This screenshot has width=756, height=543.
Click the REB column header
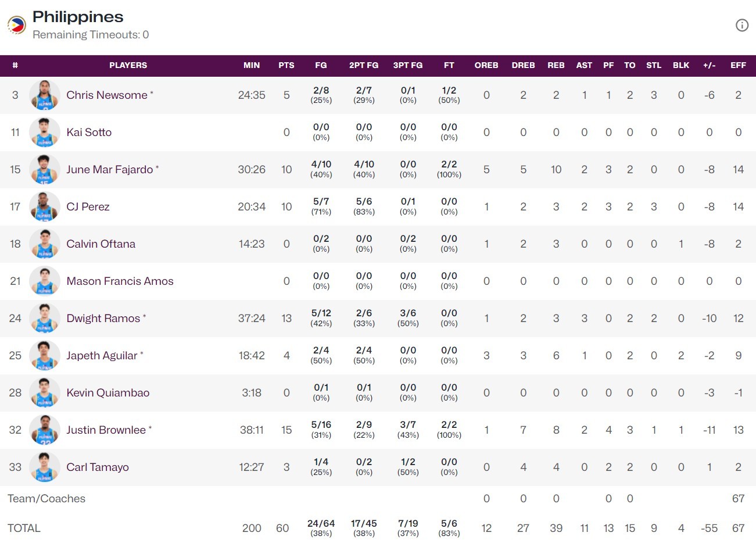[556, 65]
